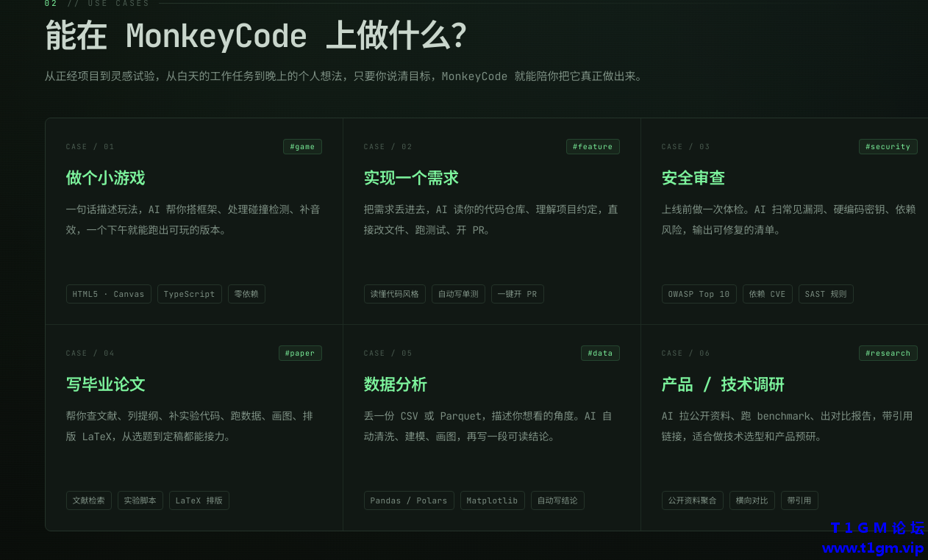The width and height of the screenshot is (928, 560).
Task: Click the #paper tag badge
Action: (300, 353)
